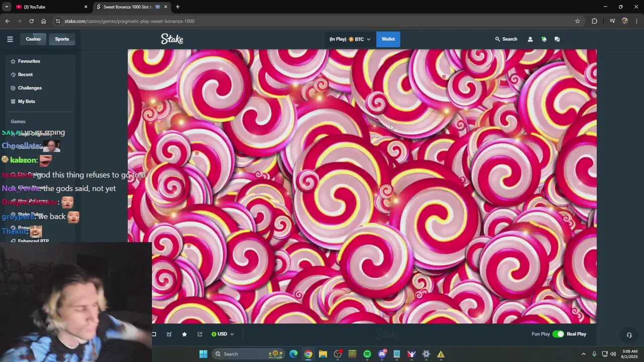Pop out the game in new window
Viewport: 644px width, 362px height.
[200, 334]
